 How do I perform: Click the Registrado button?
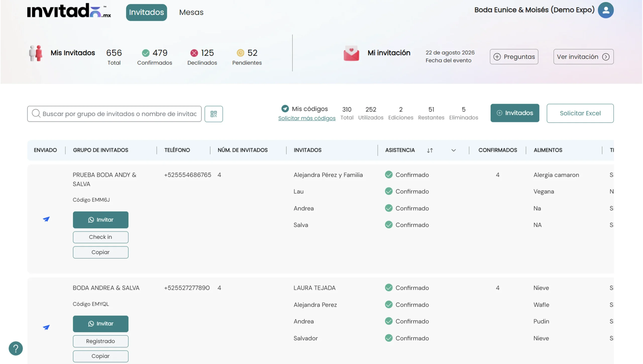(x=100, y=341)
